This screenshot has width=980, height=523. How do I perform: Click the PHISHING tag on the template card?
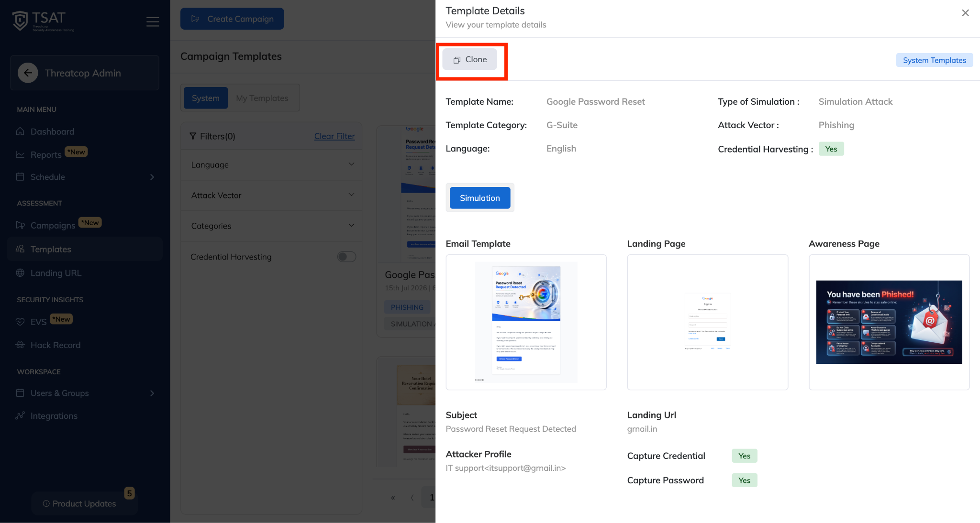[407, 307]
